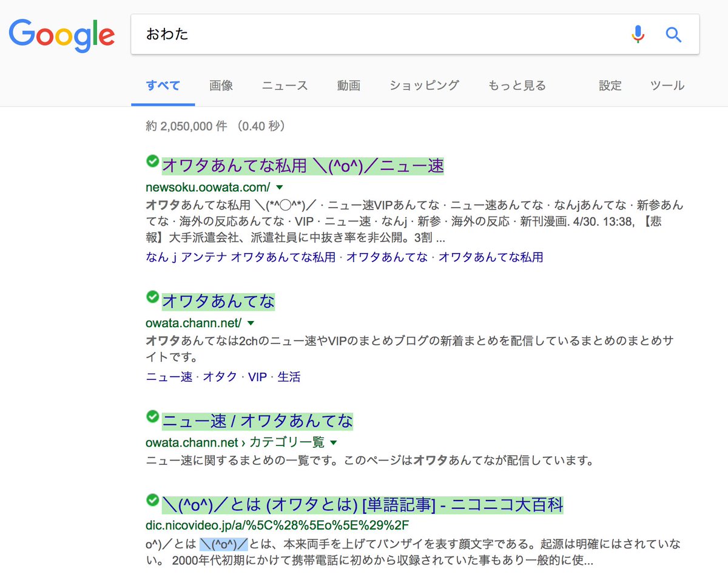Click snippet text ニュー速に関するまとめの一覧です
This screenshot has width=728, height=588.
point(242,461)
